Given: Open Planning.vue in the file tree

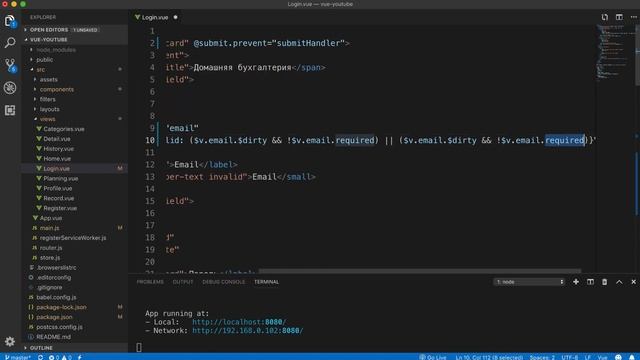Looking at the screenshot, I should 60,178.
